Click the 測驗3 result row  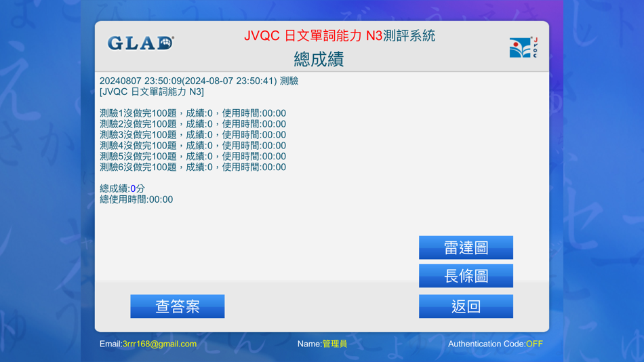coord(193,135)
